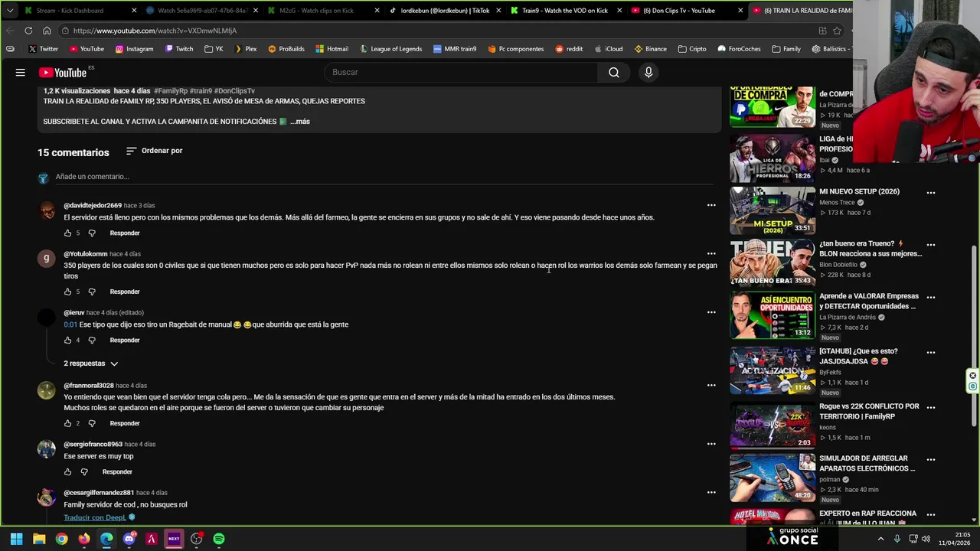Reload the page with browser refresh
The image size is (980, 551).
28,31
